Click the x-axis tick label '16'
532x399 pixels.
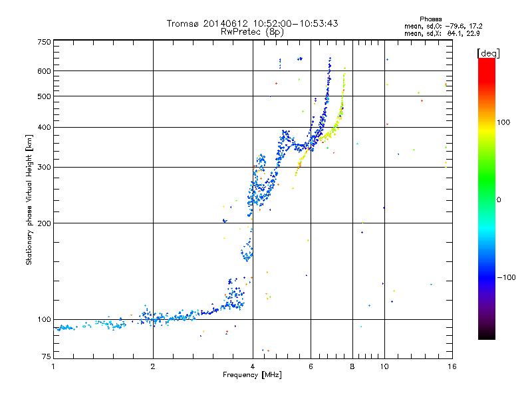(452, 366)
